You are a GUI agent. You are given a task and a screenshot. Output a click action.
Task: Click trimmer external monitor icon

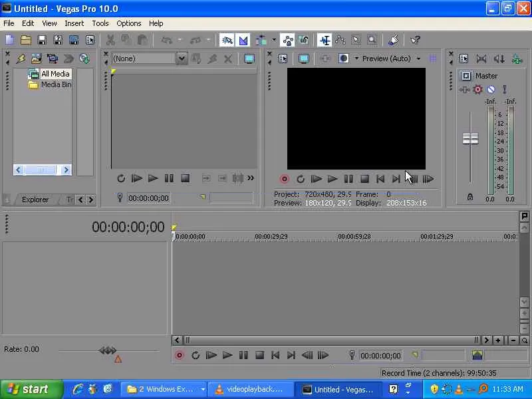coord(249,59)
